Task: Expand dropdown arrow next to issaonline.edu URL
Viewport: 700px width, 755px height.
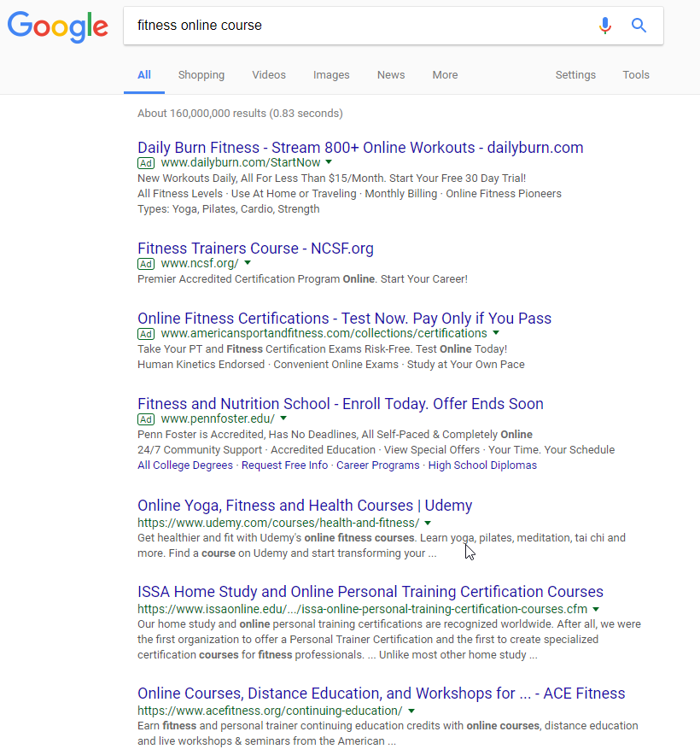Action: [x=596, y=609]
